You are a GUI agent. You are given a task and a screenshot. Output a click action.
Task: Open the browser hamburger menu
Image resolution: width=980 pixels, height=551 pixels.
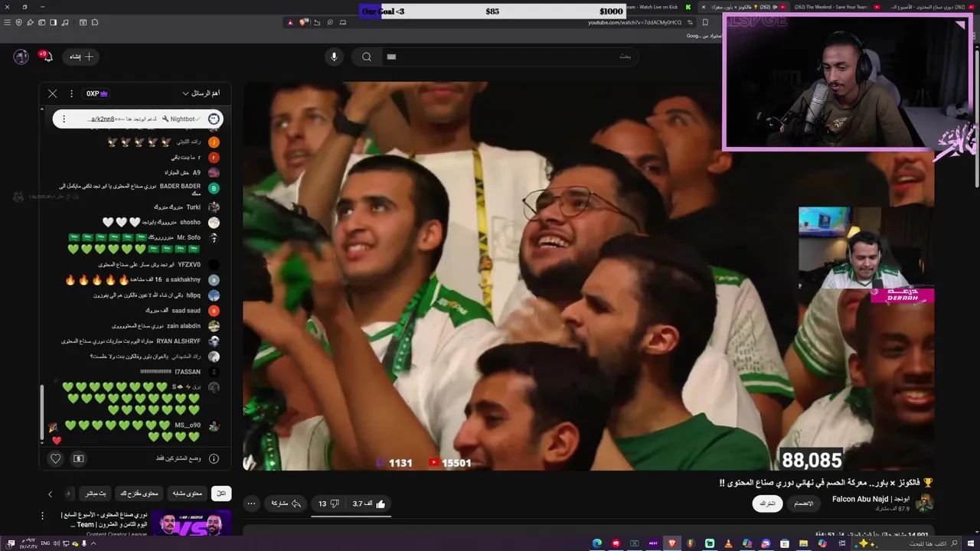point(7,22)
